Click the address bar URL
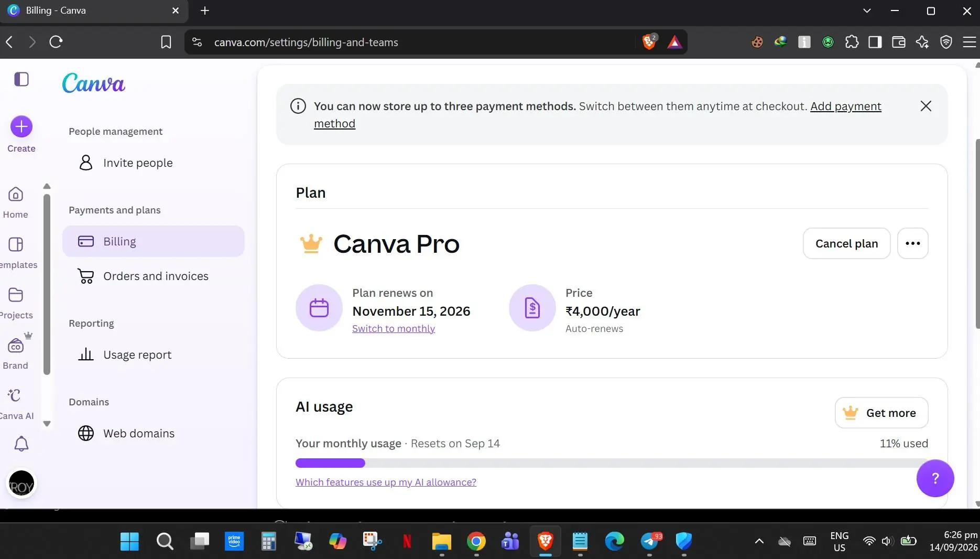The image size is (980, 559). click(x=306, y=42)
